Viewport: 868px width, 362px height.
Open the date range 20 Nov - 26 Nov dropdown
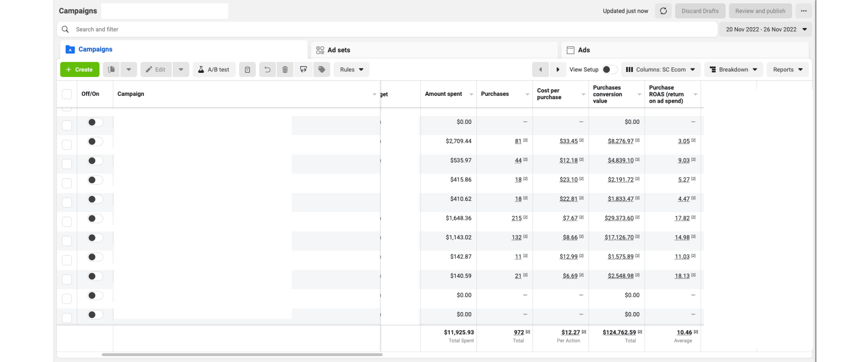766,29
